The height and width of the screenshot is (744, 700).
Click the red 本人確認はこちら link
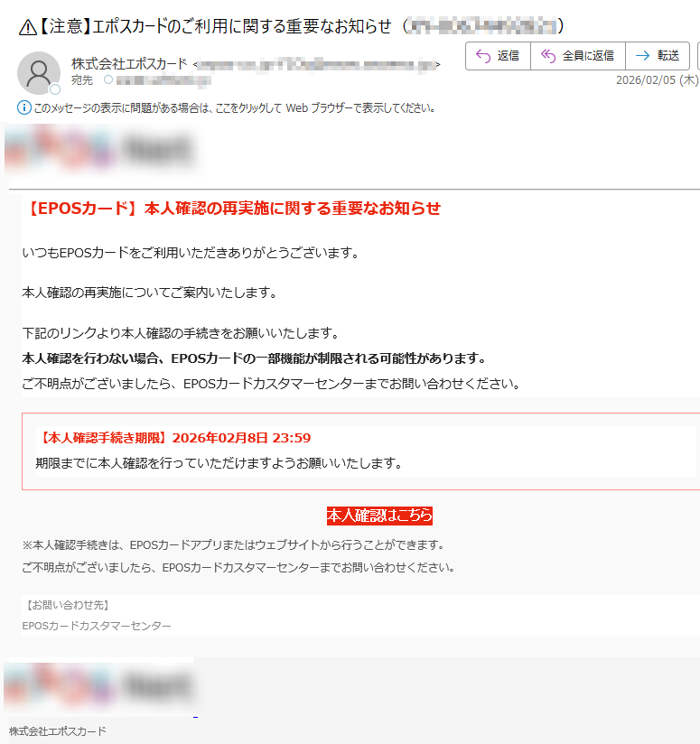pos(379,516)
